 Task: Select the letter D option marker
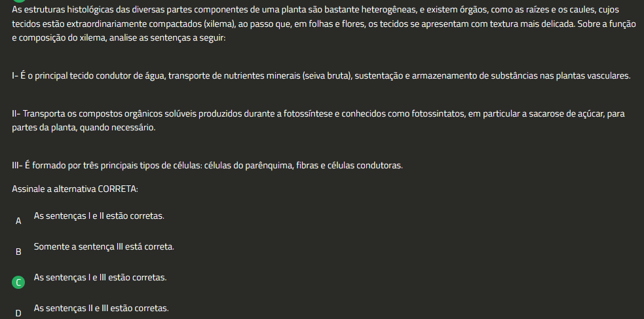point(18,313)
